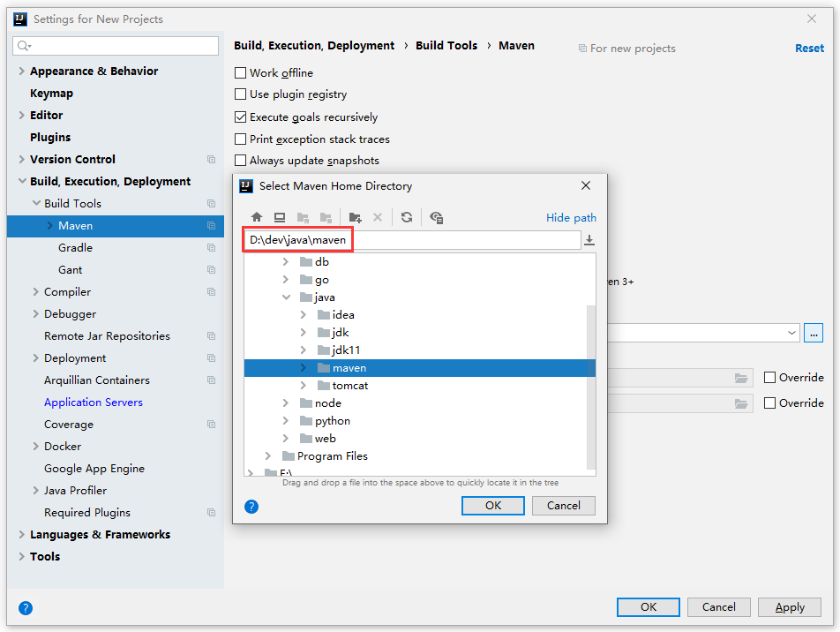Enable Work offline checkbox
The height and width of the screenshot is (632, 840).
[x=241, y=73]
